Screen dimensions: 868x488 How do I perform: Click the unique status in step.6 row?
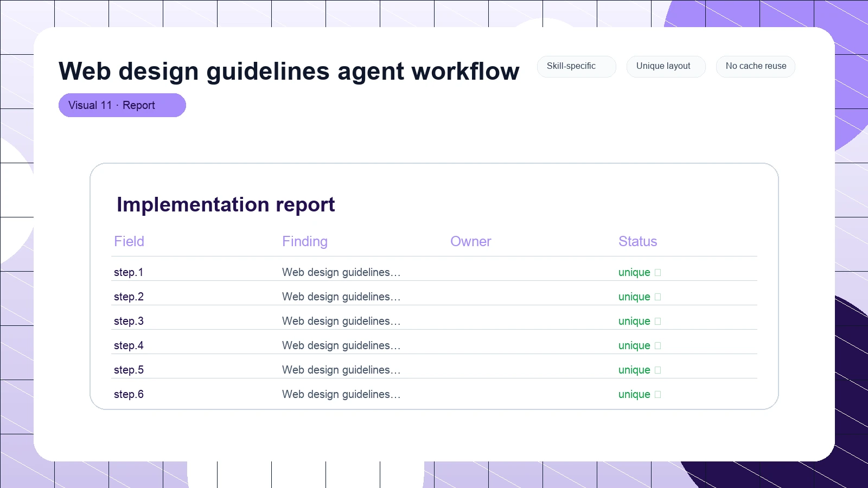[634, 394]
